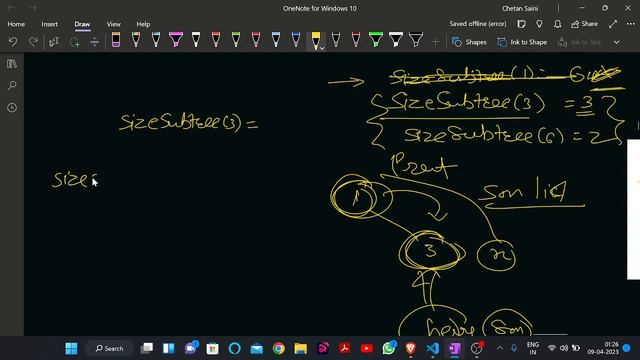Open the View tab
This screenshot has width=640, height=360.
point(113,24)
